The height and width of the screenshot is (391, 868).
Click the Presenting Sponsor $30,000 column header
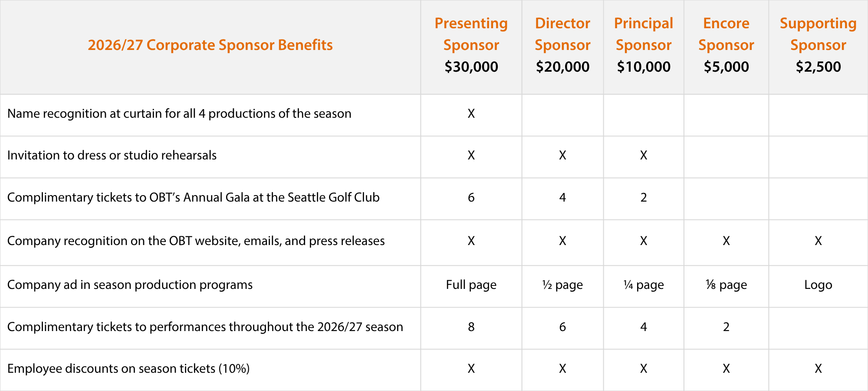471,45
